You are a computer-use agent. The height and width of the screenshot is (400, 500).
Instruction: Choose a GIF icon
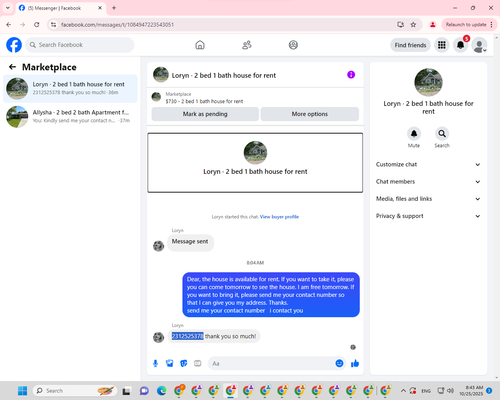[x=198, y=363]
